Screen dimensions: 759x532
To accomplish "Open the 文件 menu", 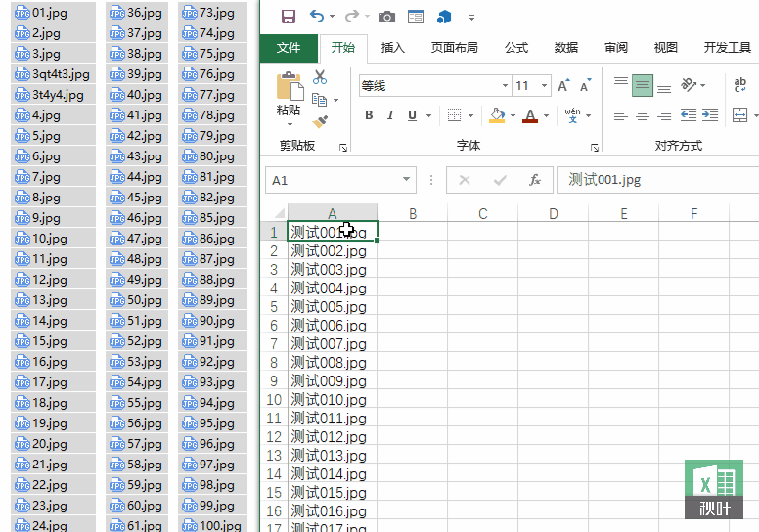I will (x=289, y=48).
